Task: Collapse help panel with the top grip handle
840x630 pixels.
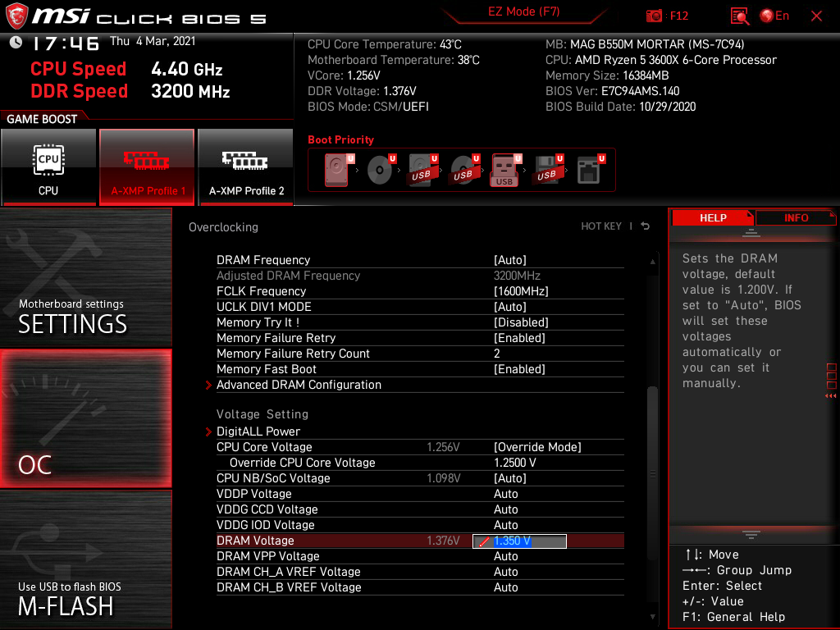Action: coord(751,232)
